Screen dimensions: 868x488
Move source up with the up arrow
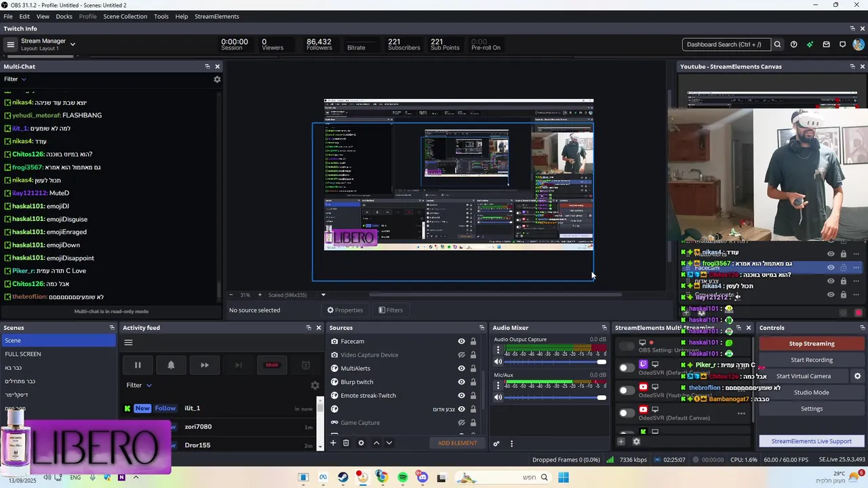click(376, 443)
